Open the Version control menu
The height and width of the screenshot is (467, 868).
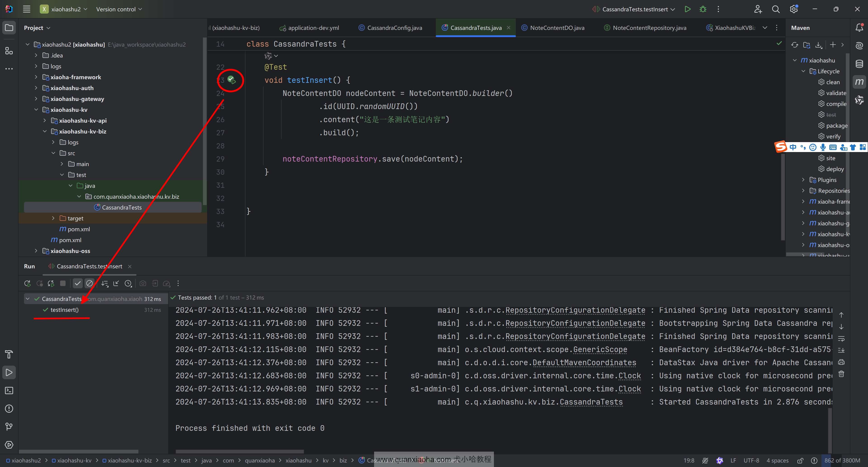pos(119,9)
